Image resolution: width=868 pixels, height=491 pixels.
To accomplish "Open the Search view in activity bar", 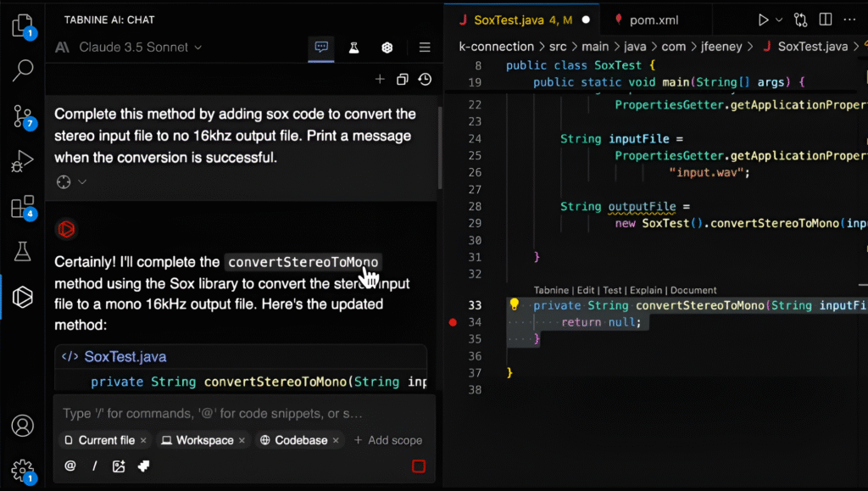I will tap(22, 70).
